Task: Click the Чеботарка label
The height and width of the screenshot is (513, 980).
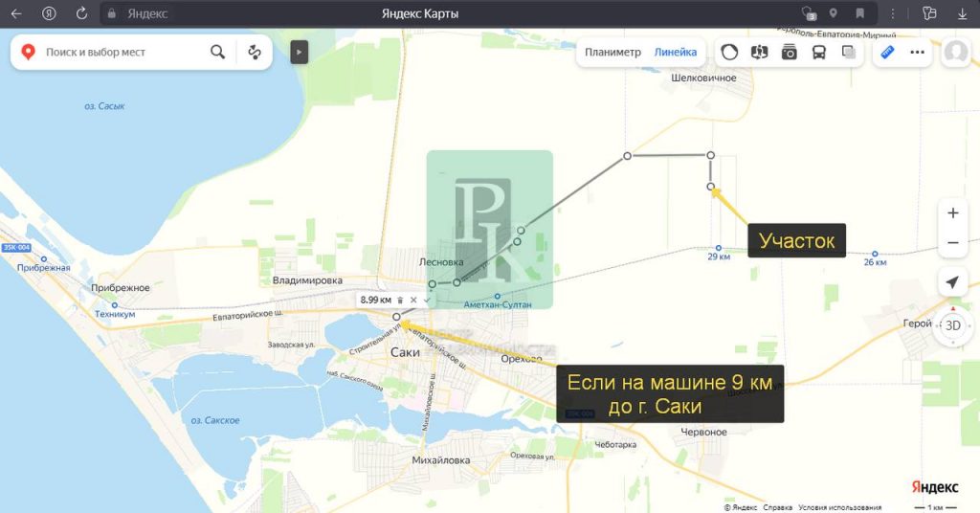Action: click(615, 445)
